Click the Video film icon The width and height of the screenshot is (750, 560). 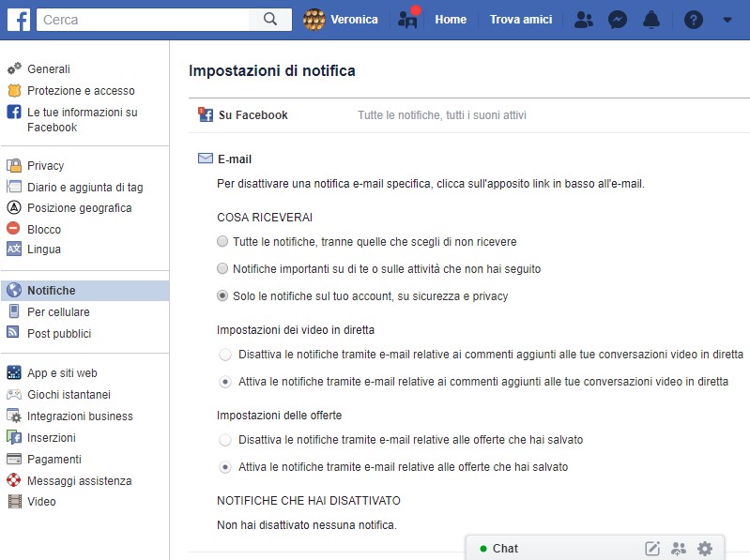coord(15,501)
